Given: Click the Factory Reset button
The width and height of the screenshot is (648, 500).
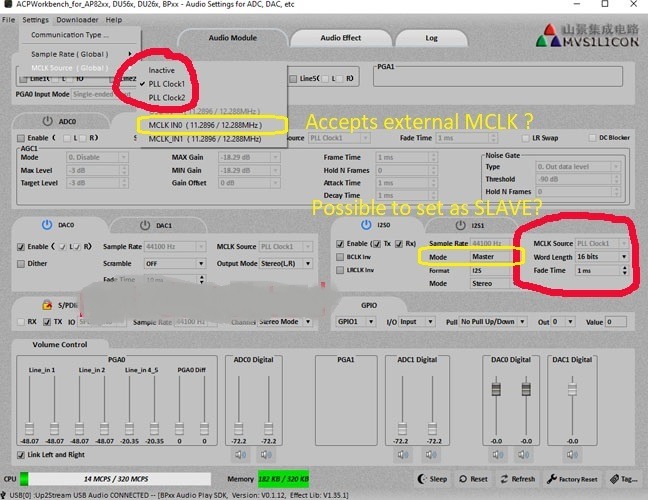Looking at the screenshot, I should 572,479.
